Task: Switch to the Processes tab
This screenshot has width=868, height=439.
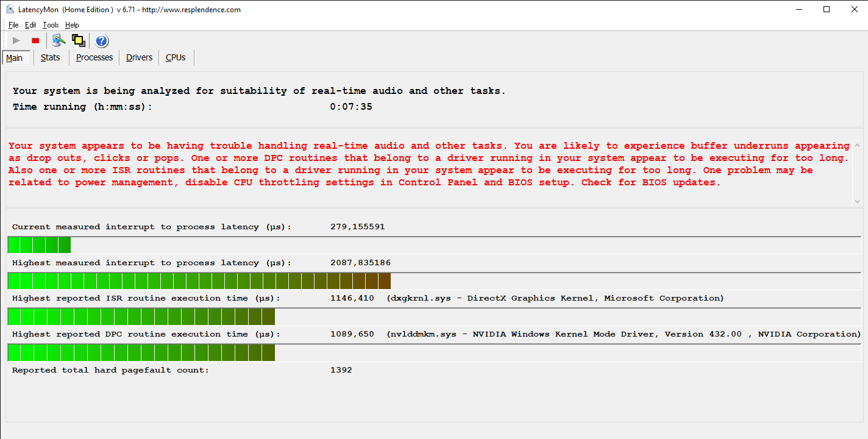Action: 94,57
